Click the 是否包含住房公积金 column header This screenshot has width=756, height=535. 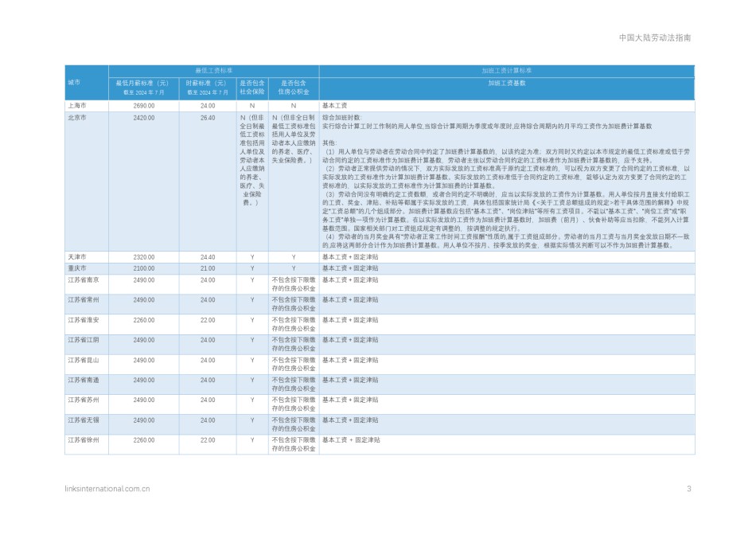294,88
